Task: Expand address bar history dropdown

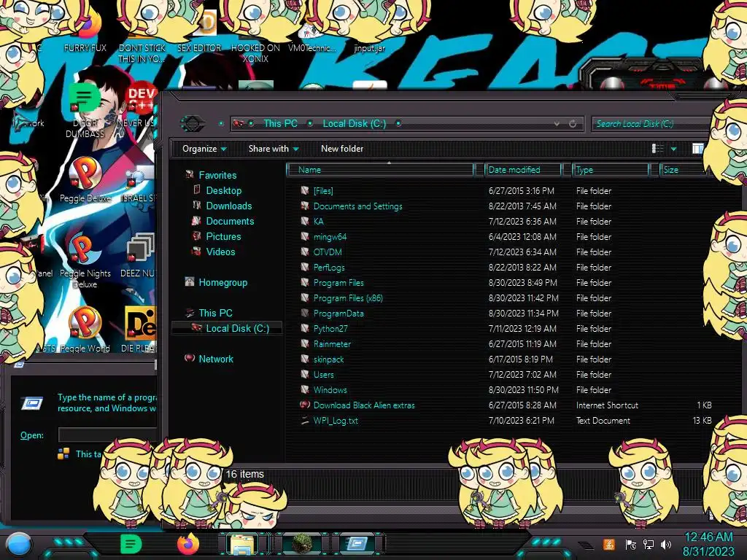Action: click(x=557, y=124)
